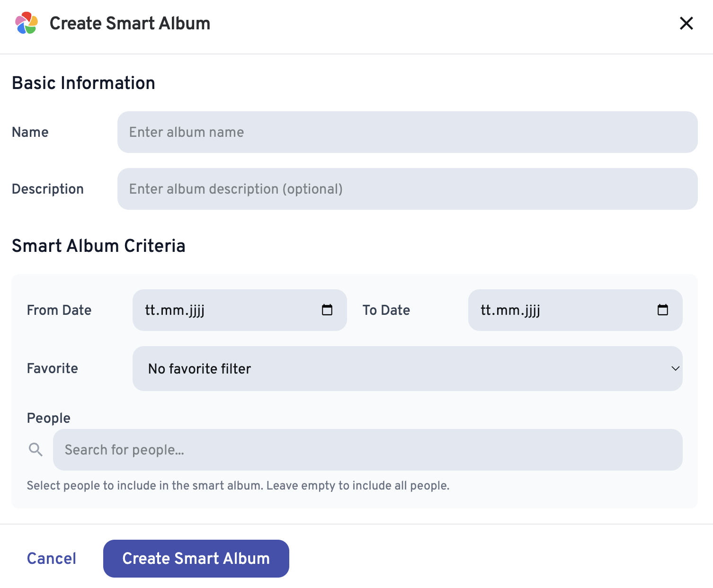The height and width of the screenshot is (588, 713).
Task: Click the From Date label
Action: point(59,310)
